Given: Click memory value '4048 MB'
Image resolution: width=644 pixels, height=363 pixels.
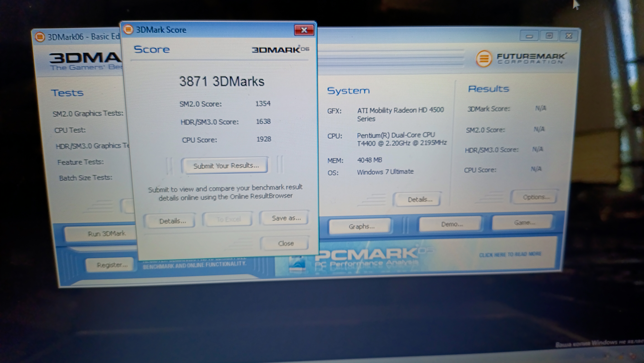Looking at the screenshot, I should tap(369, 160).
